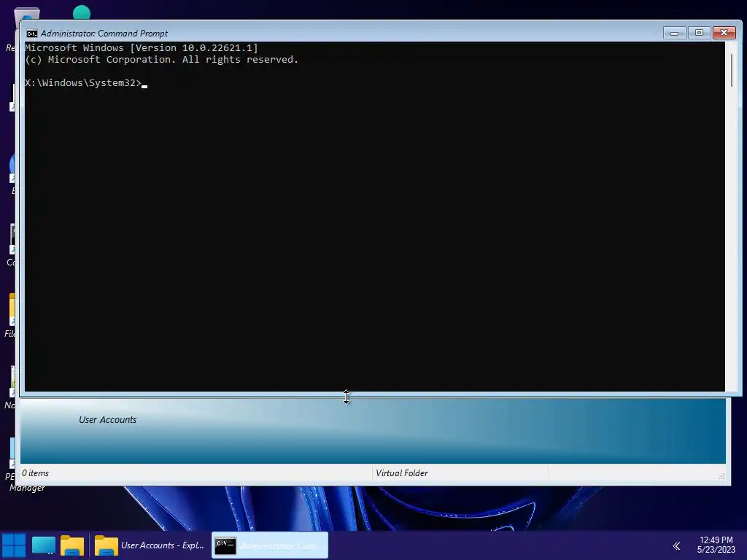
Task: Click the User Accounts label in Explorer window
Action: (108, 419)
